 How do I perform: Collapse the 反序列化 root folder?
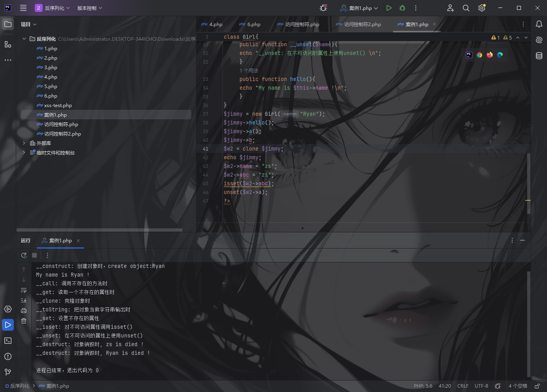(24, 39)
